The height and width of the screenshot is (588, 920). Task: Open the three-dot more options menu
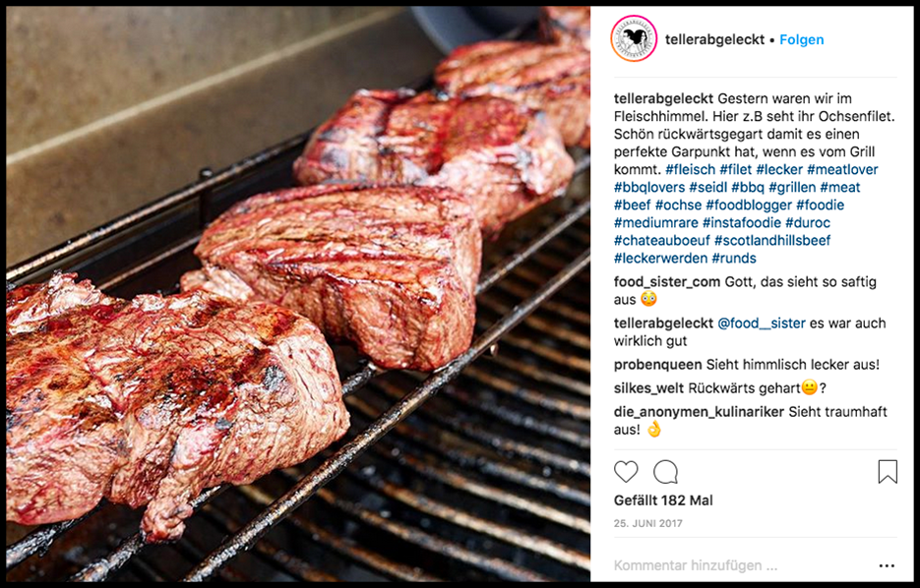pyautogui.click(x=887, y=565)
